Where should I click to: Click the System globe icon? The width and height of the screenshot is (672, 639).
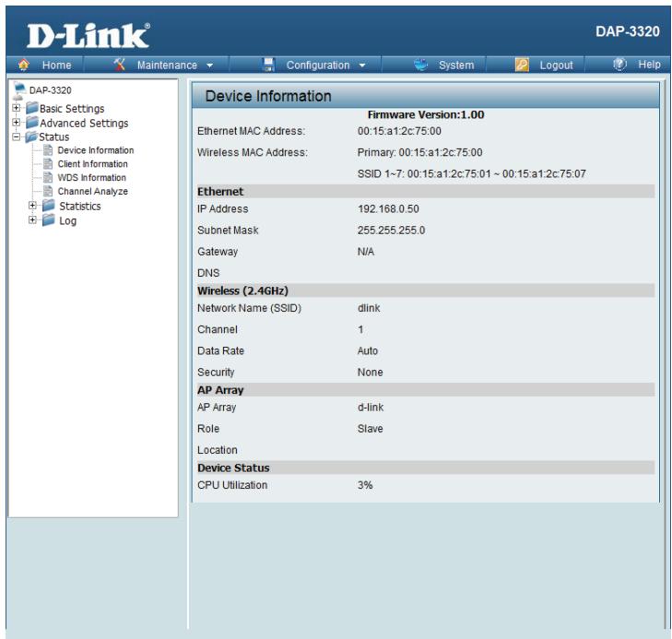[421, 65]
